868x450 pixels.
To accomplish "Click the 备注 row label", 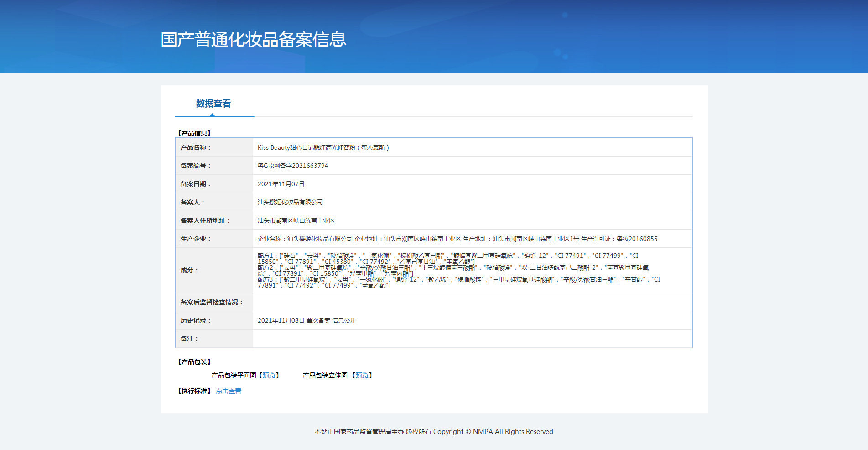I will tap(189, 339).
